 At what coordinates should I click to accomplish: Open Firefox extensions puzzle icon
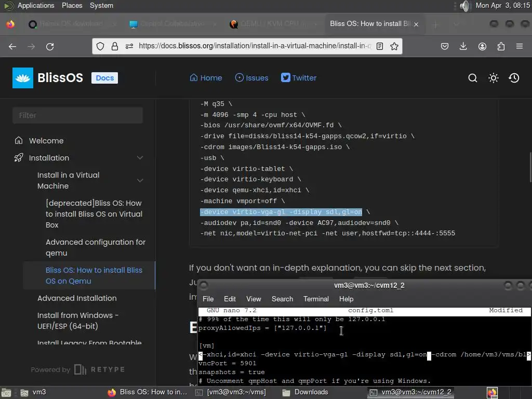[x=501, y=46]
